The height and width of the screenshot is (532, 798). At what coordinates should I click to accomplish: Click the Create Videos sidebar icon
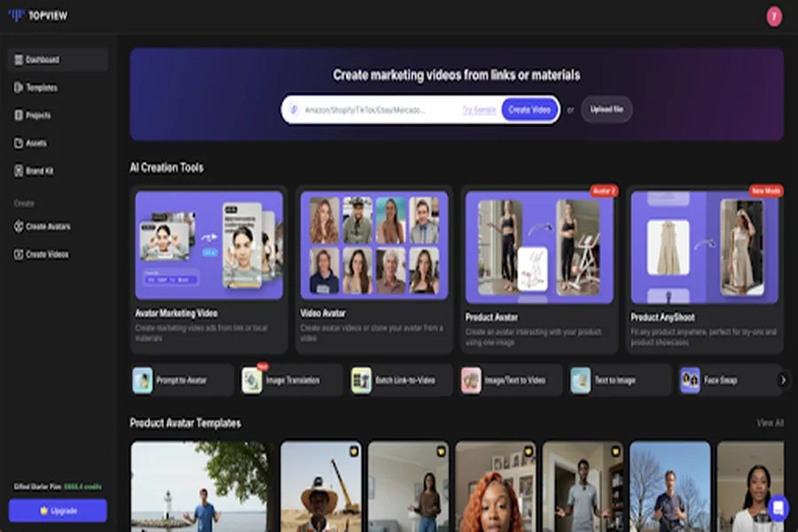point(19,254)
